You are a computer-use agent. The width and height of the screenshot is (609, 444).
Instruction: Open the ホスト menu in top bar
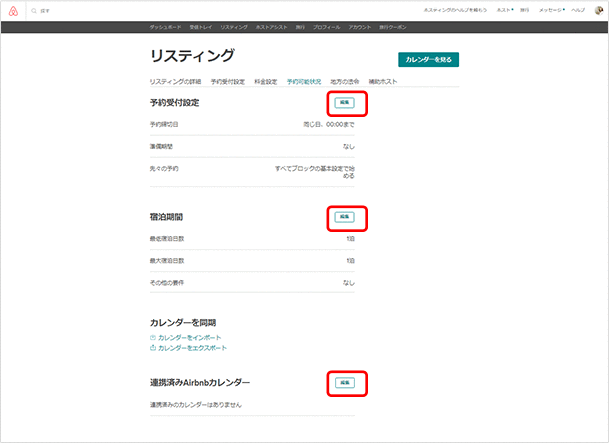[505, 10]
